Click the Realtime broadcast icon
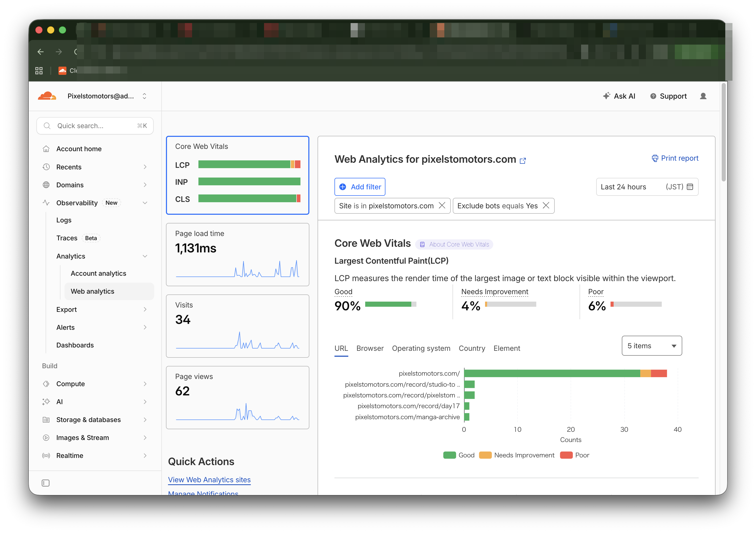 [x=46, y=456]
